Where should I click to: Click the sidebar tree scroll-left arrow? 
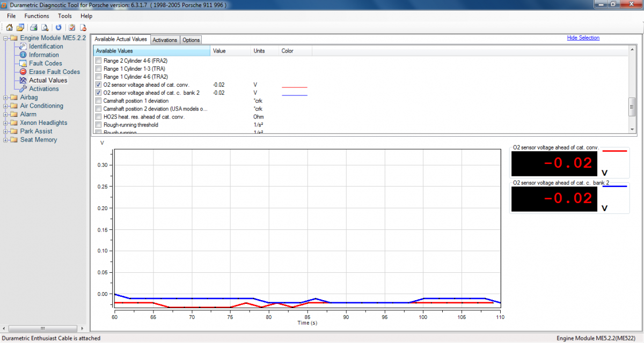tap(4, 327)
